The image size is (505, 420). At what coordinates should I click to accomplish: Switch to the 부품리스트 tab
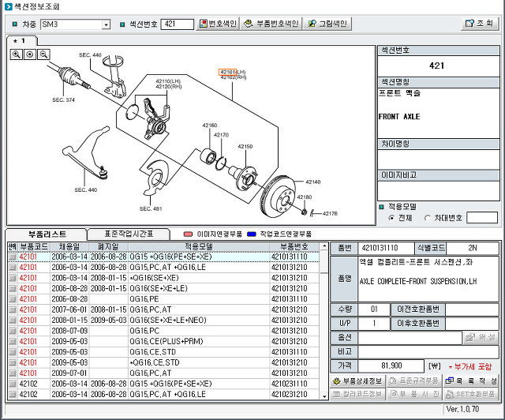pos(47,234)
